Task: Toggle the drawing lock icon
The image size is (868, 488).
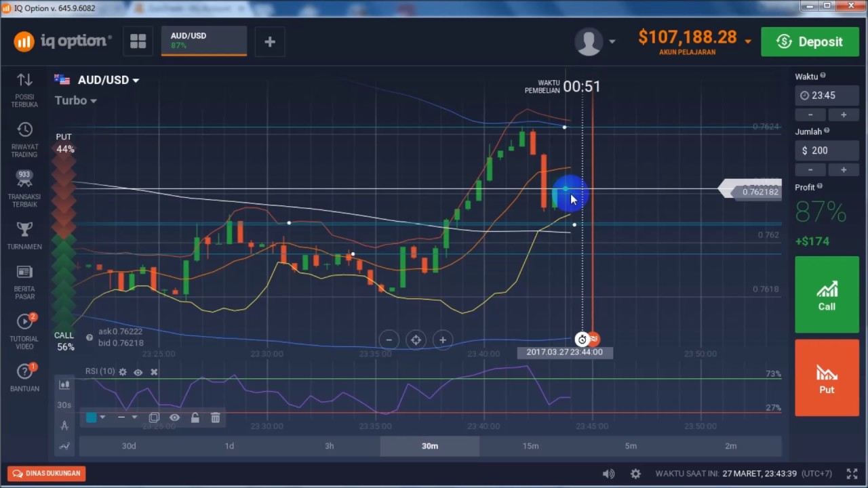Action: pos(195,418)
